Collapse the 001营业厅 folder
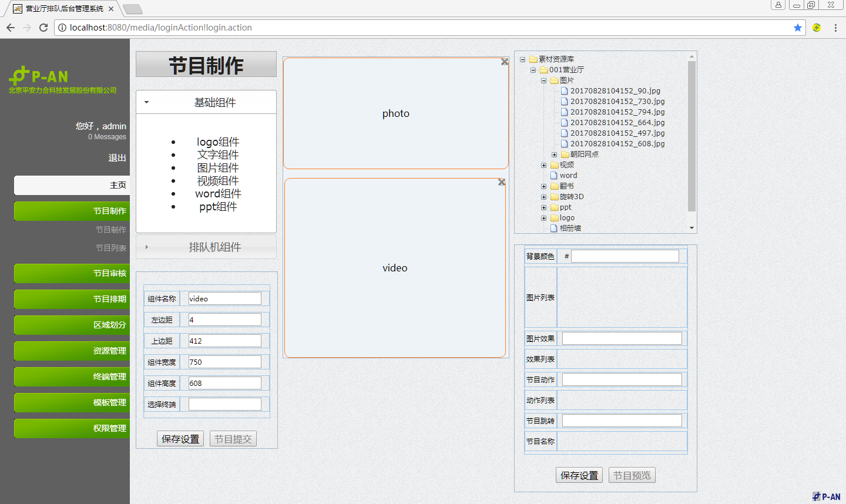This screenshot has width=846, height=504. click(x=533, y=70)
